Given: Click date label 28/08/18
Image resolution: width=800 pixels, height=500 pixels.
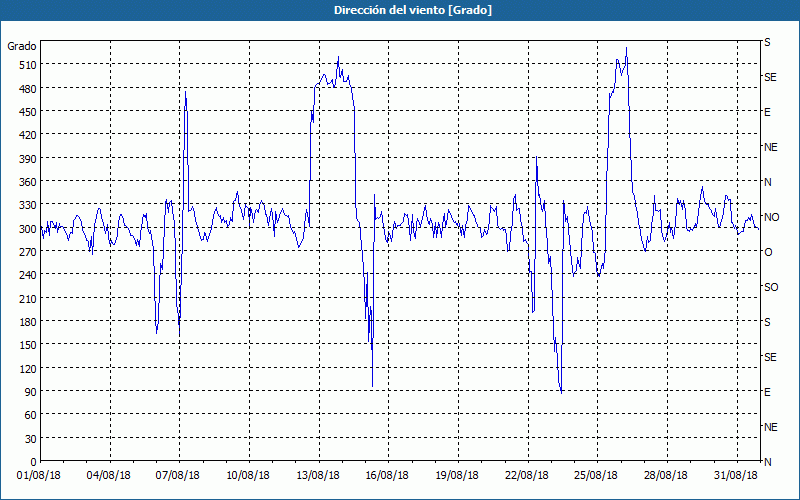Looking at the screenshot, I should (666, 476).
